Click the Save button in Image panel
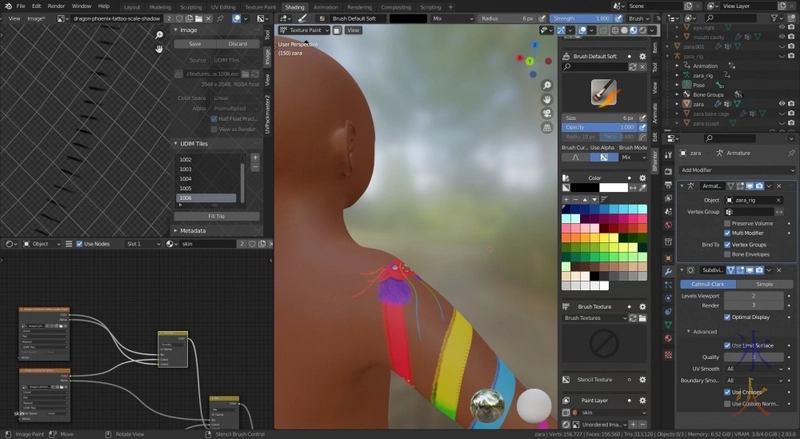 [x=195, y=44]
